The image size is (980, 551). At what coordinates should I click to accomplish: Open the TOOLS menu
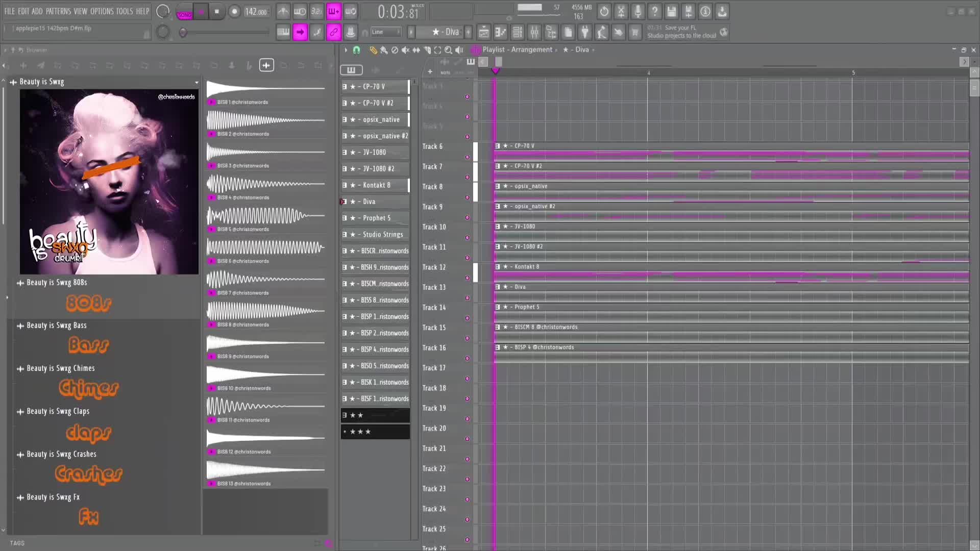pos(125,11)
